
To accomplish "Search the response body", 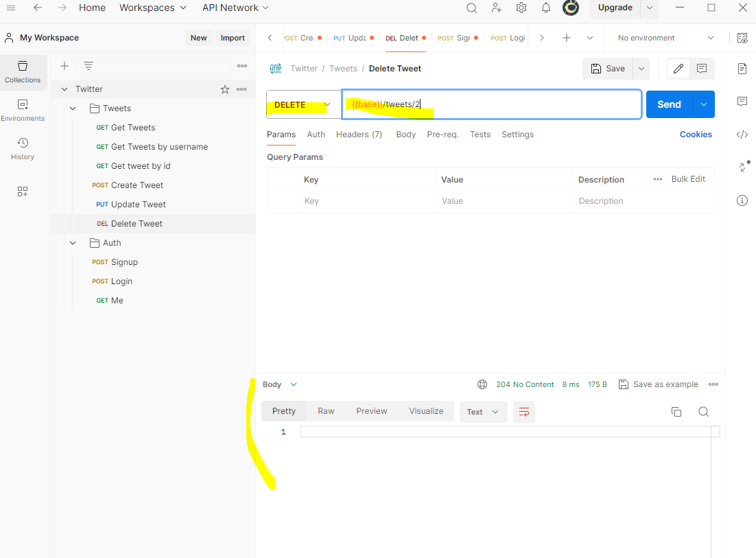I will point(703,412).
